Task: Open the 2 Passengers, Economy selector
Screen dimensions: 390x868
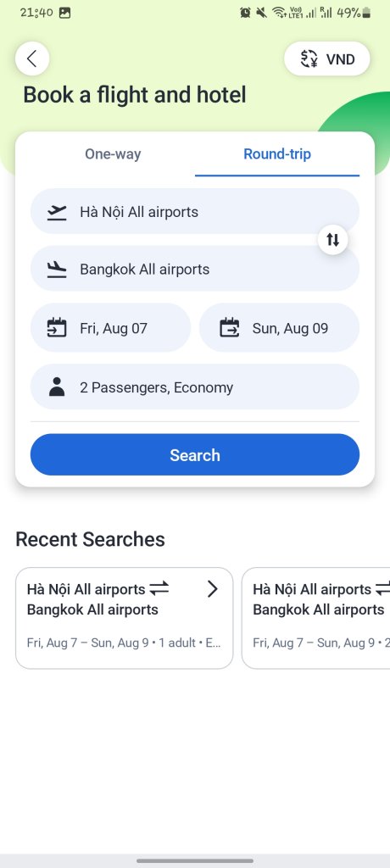Action: pos(194,387)
